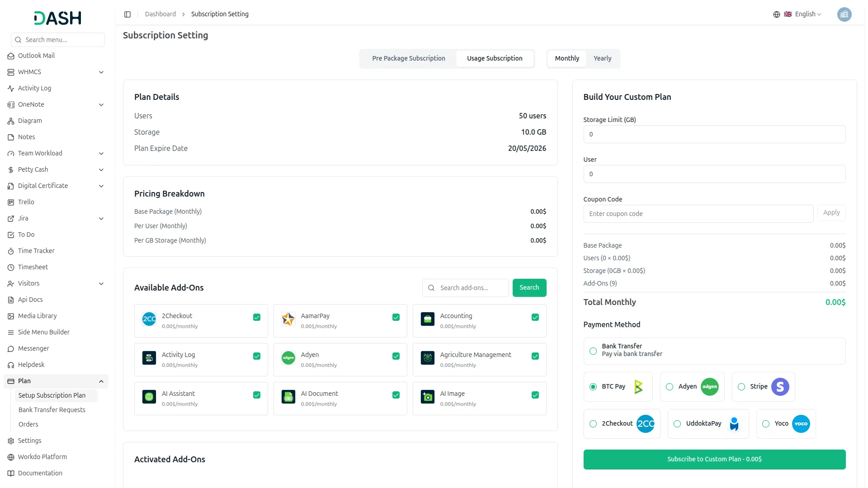
Task: Click the 2Checkout add-on logo
Action: pos(149,319)
